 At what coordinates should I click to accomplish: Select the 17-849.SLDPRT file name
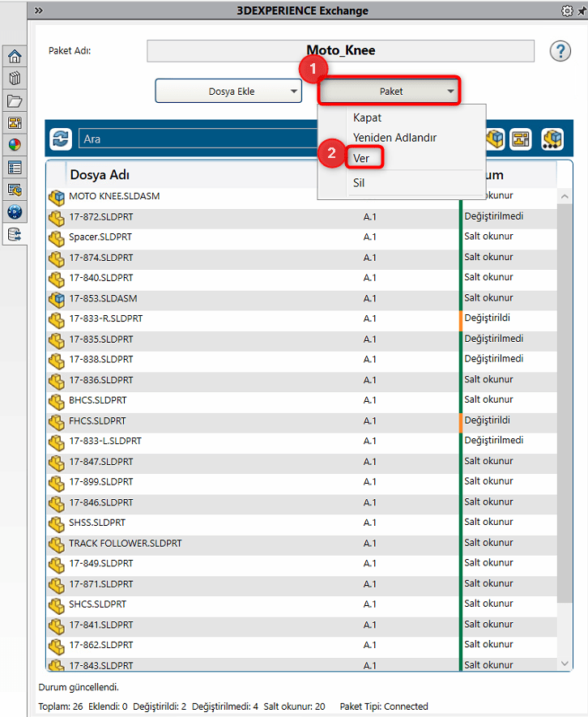click(101, 563)
